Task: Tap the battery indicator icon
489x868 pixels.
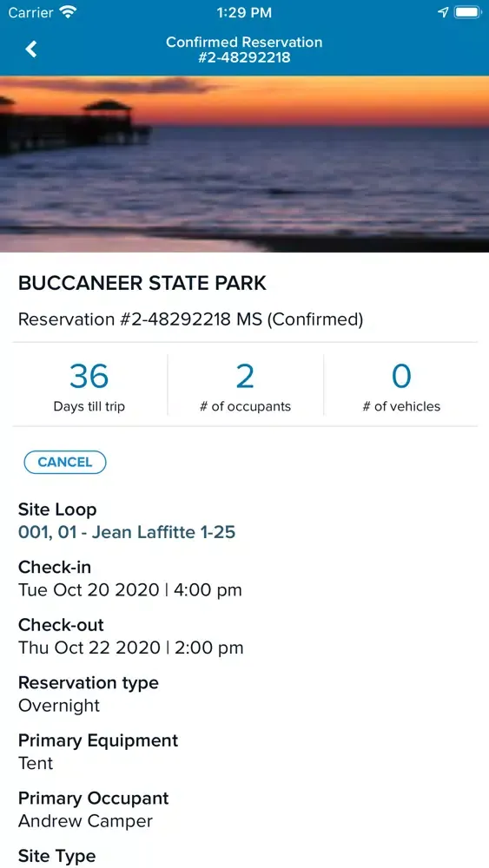Action: pyautogui.click(x=468, y=12)
